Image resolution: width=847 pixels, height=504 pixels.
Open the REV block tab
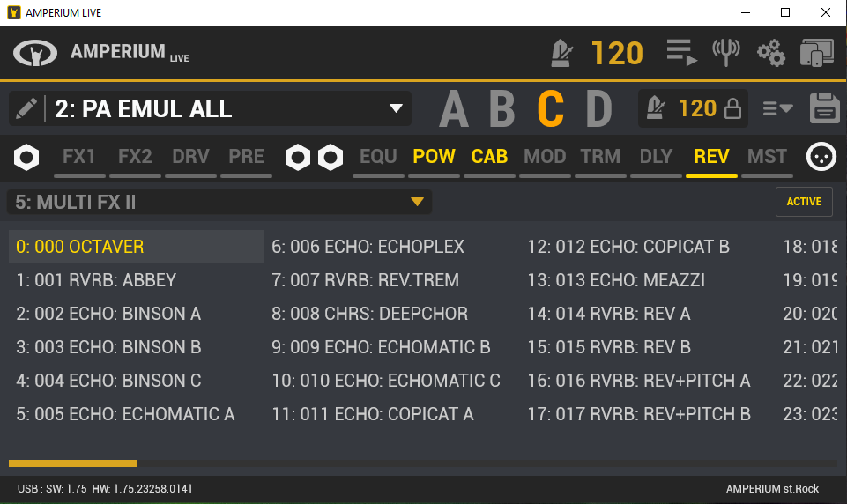[x=711, y=157]
